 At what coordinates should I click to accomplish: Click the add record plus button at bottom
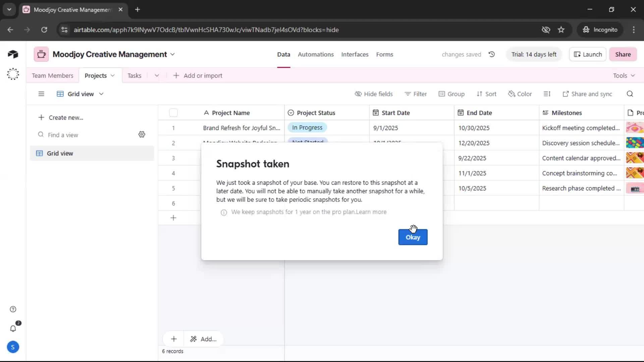[x=174, y=339]
